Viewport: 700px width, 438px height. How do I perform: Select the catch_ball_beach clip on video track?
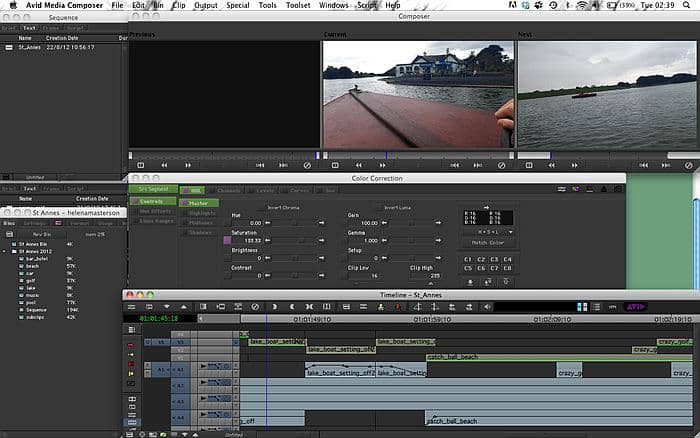pyautogui.click(x=559, y=357)
